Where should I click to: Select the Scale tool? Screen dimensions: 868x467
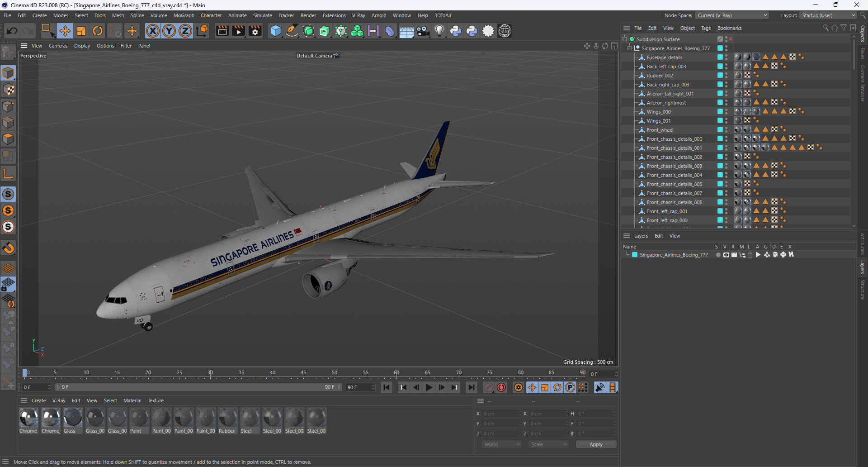[81, 31]
